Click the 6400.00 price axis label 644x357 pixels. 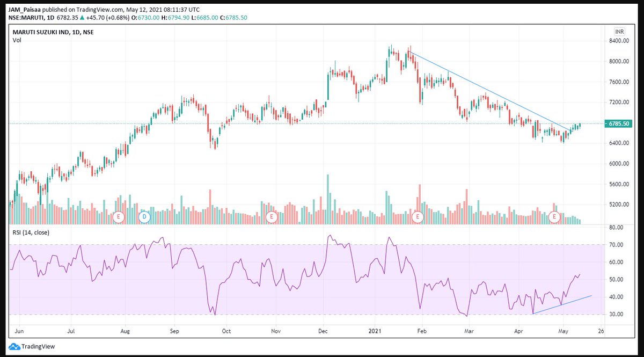(x=618, y=143)
